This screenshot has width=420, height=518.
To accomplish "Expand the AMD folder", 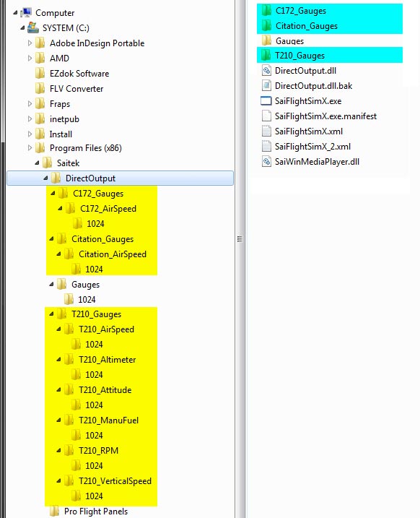I will click(30, 58).
